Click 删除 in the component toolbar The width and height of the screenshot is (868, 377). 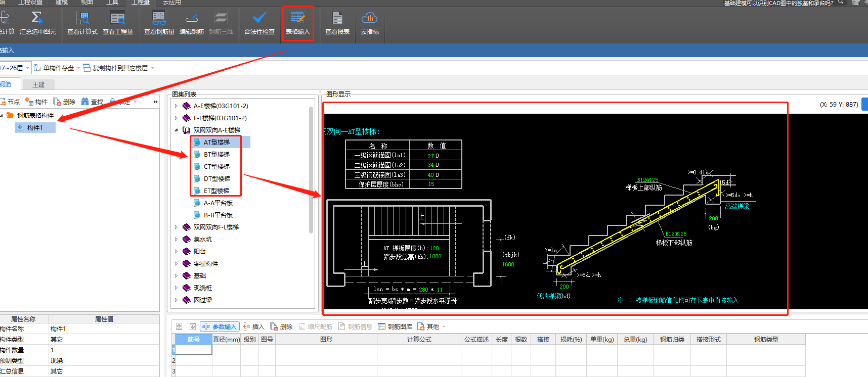(x=64, y=102)
